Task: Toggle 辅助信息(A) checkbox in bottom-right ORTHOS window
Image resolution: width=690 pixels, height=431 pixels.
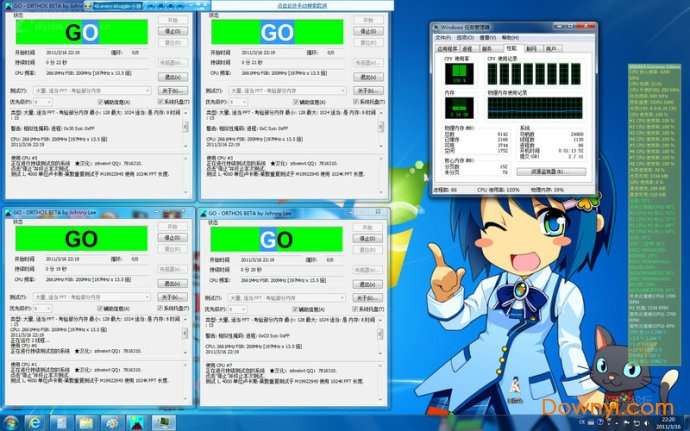Action: click(296, 309)
